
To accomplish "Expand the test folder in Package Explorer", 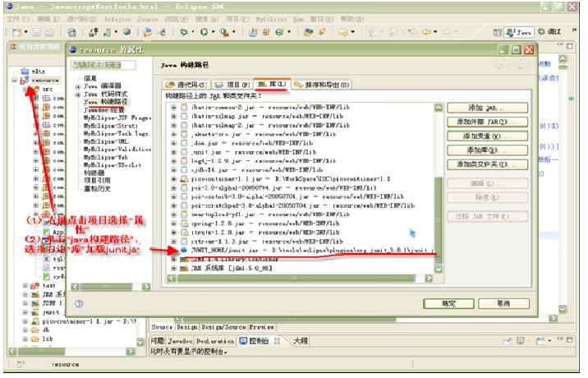I will (25, 286).
